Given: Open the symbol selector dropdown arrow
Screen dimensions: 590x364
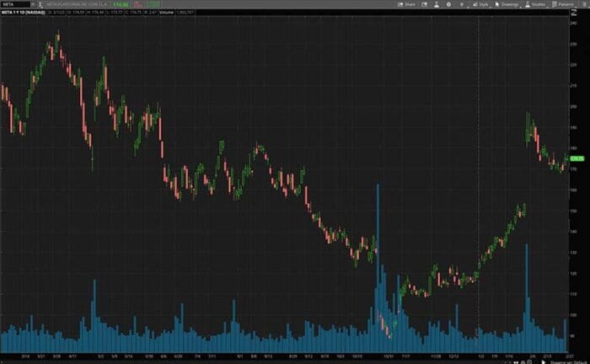Looking at the screenshot, I should [x=33, y=4].
